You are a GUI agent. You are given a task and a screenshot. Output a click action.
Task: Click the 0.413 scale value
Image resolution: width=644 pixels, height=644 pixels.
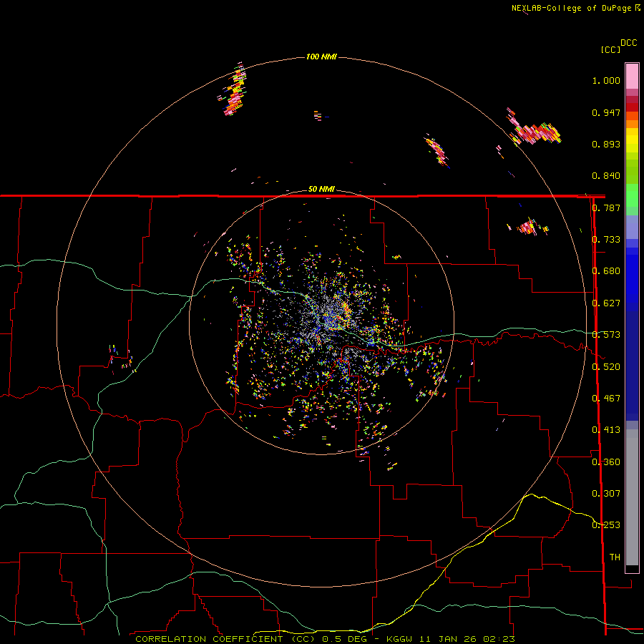click(606, 430)
